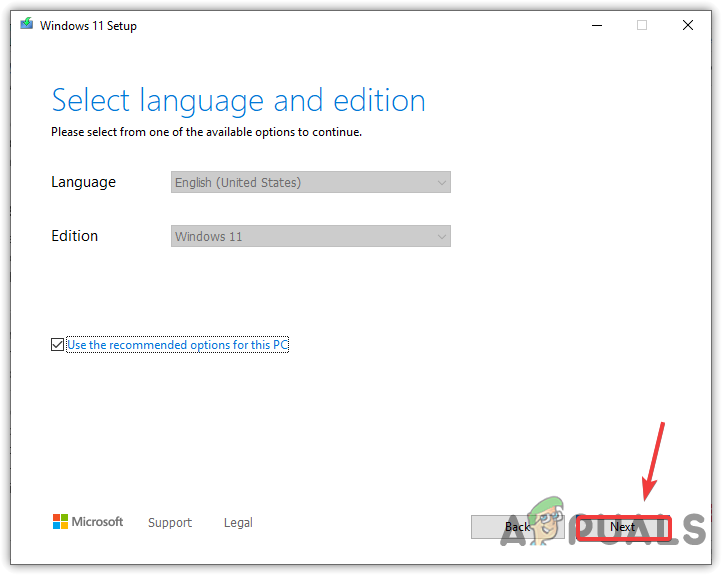Image resolution: width=722 pixels, height=575 pixels.
Task: Close the Windows 11 Setup window
Action: [x=688, y=25]
